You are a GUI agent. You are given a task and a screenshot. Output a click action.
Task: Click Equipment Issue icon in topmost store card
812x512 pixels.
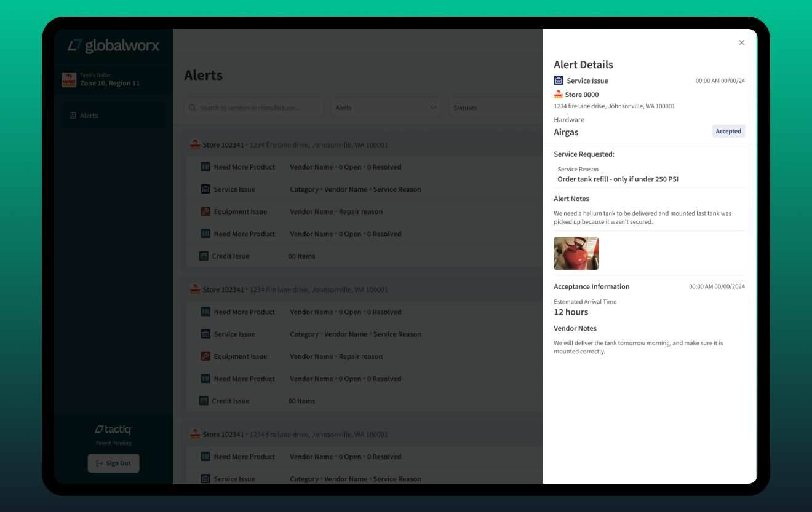coord(205,211)
